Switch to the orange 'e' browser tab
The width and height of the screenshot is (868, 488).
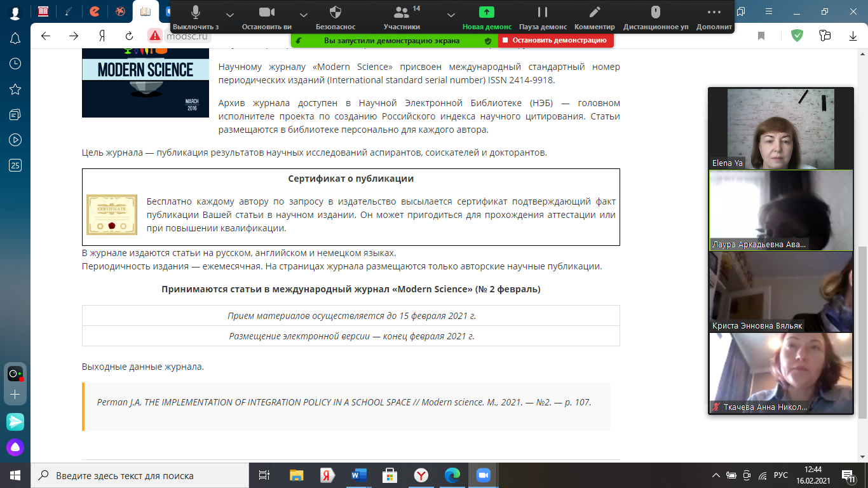[x=95, y=11]
